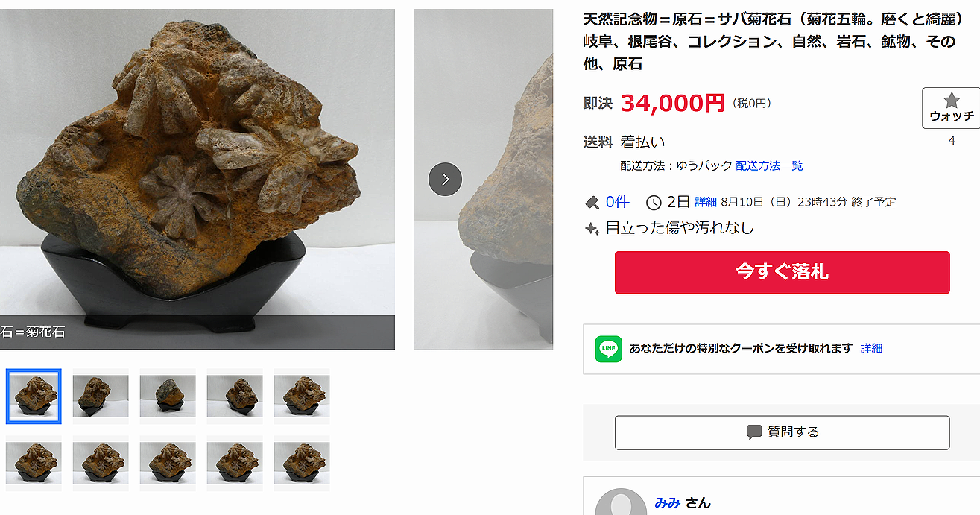Image resolution: width=980 pixels, height=515 pixels.
Task: Click the sparkle condition icon
Action: [592, 228]
